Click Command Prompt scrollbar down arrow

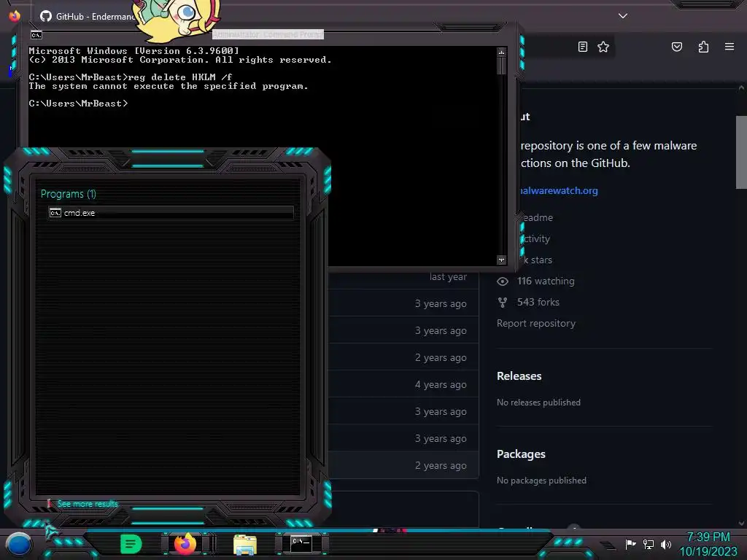click(501, 260)
